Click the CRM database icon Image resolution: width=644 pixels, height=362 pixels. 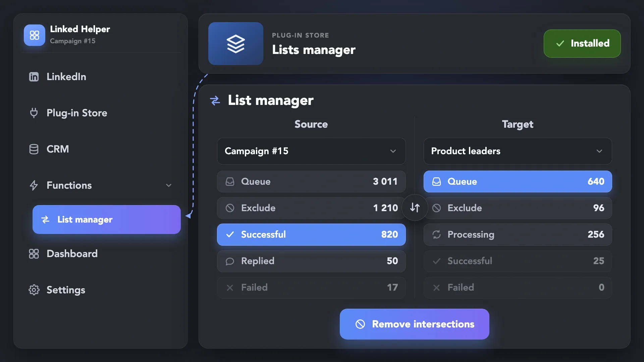tap(34, 149)
